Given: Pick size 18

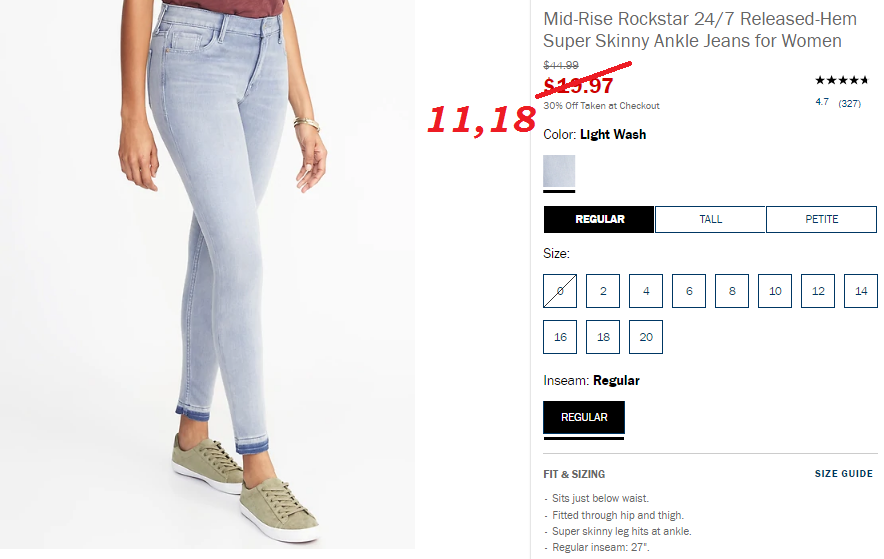Looking at the screenshot, I should click(x=603, y=337).
